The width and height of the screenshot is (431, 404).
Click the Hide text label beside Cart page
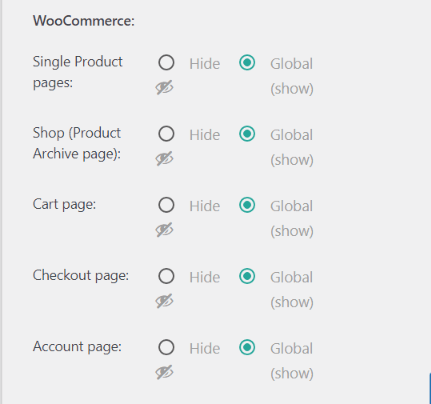[205, 206]
